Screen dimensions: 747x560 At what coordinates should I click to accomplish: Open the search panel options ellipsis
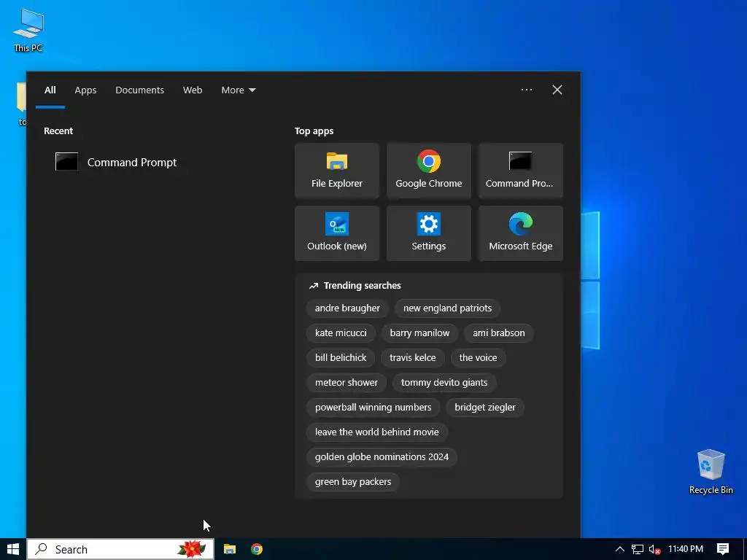tap(527, 90)
